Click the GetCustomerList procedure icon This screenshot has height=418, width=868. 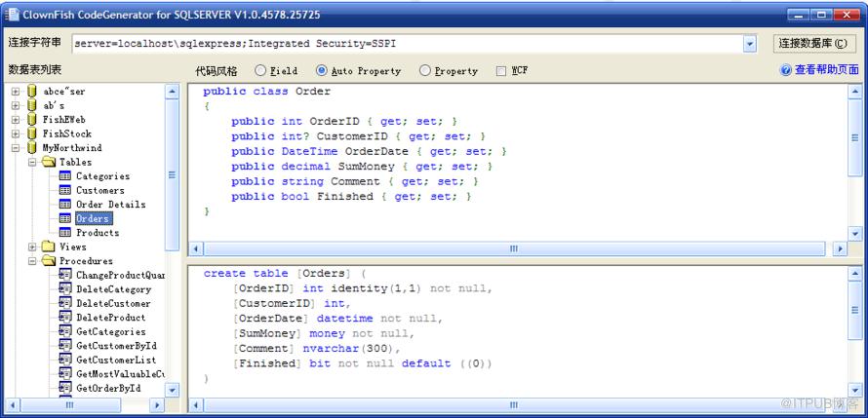tap(65, 360)
